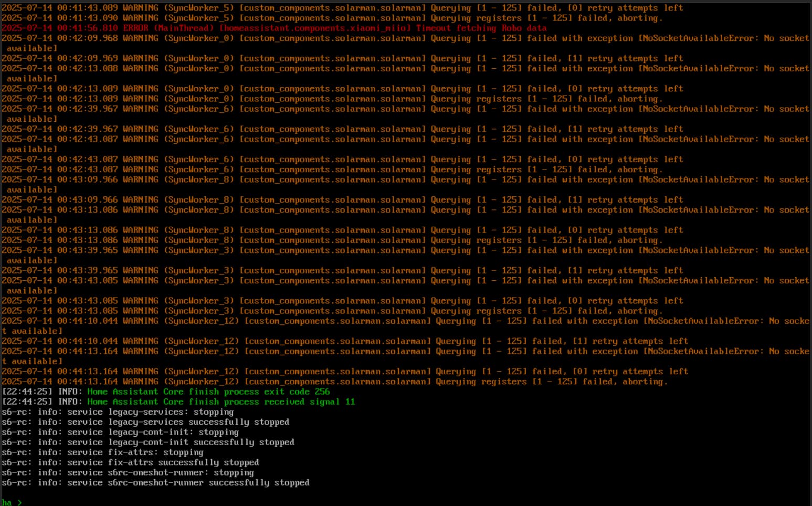
Task: Click the 00:43:39.965 SyncWorker_3 NoSocketAvailableError line
Action: point(406,255)
